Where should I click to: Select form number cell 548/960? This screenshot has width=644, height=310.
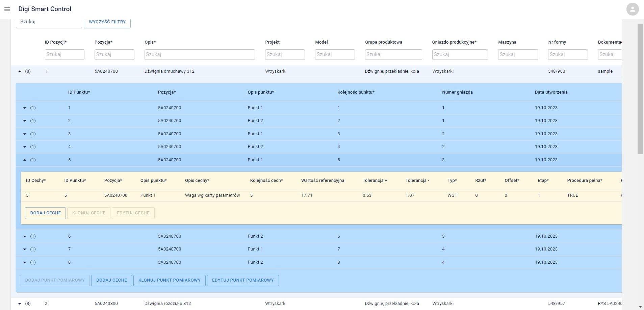[x=557, y=71]
